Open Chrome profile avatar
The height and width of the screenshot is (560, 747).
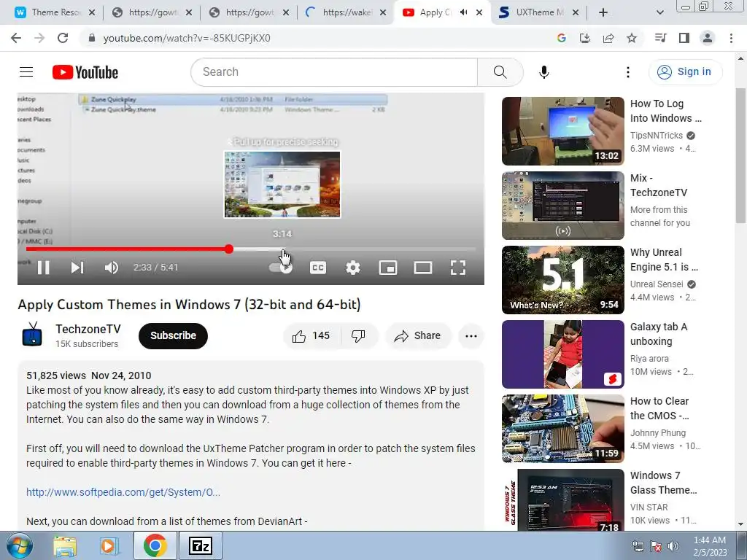click(708, 38)
